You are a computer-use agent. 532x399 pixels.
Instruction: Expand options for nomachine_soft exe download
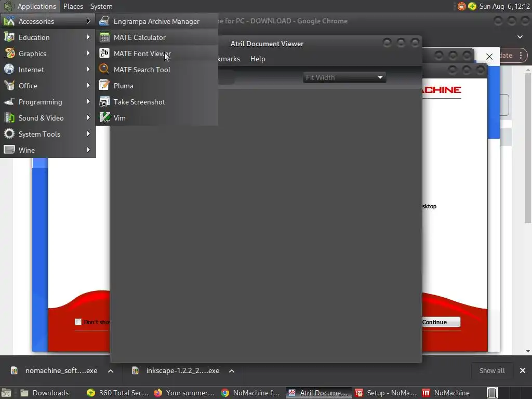click(111, 371)
